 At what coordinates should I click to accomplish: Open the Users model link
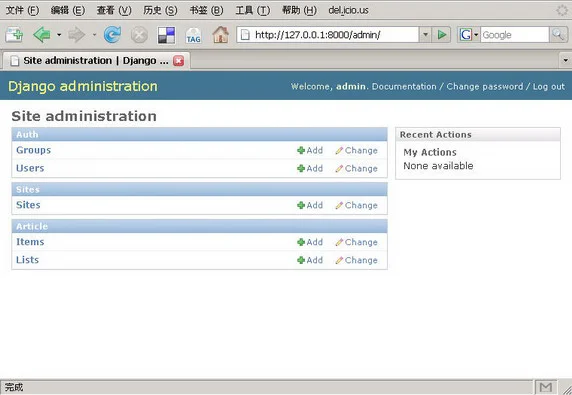[x=30, y=169]
